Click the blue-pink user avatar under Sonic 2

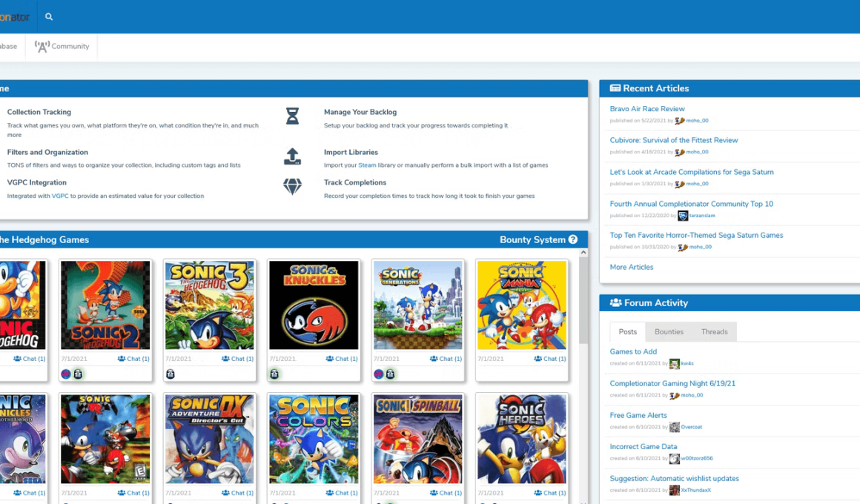(x=66, y=374)
